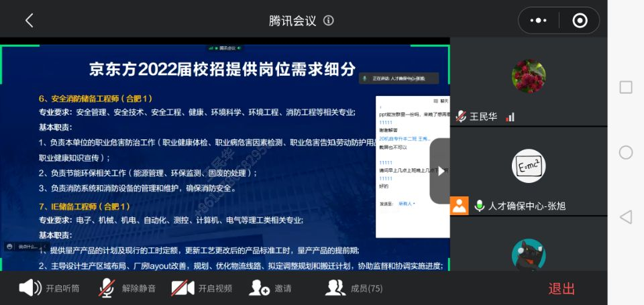Open meeting info icon beside 腾讯会议 title
644x305 pixels.
(329, 20)
